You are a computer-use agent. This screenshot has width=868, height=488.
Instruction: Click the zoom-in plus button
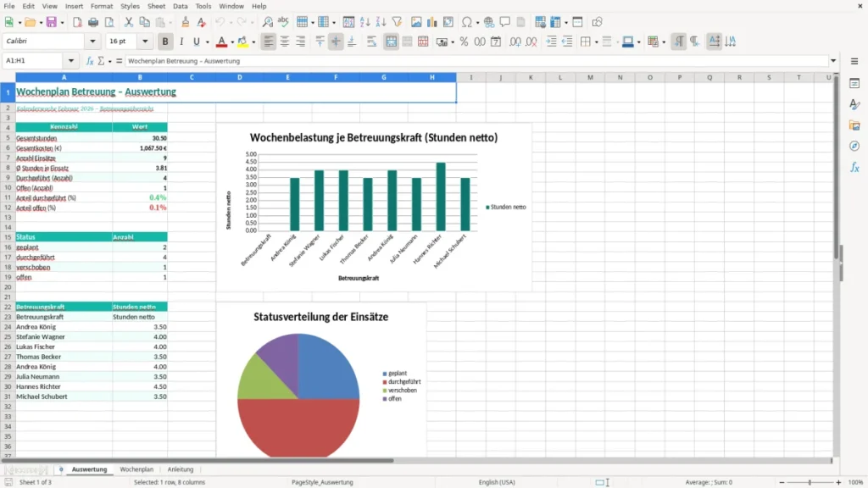pyautogui.click(x=838, y=482)
